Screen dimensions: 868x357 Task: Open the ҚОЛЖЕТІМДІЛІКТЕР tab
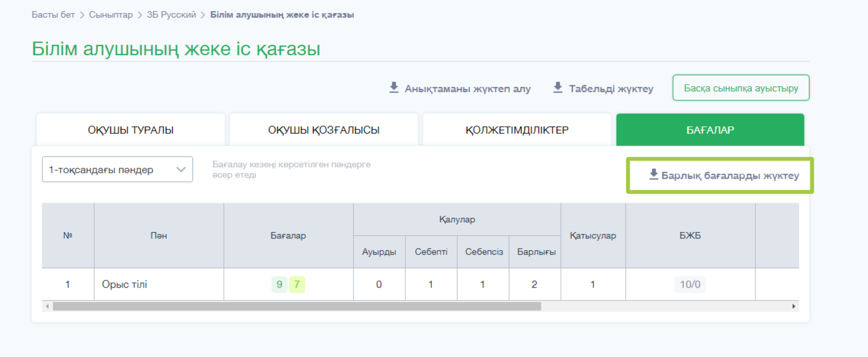pyautogui.click(x=517, y=130)
